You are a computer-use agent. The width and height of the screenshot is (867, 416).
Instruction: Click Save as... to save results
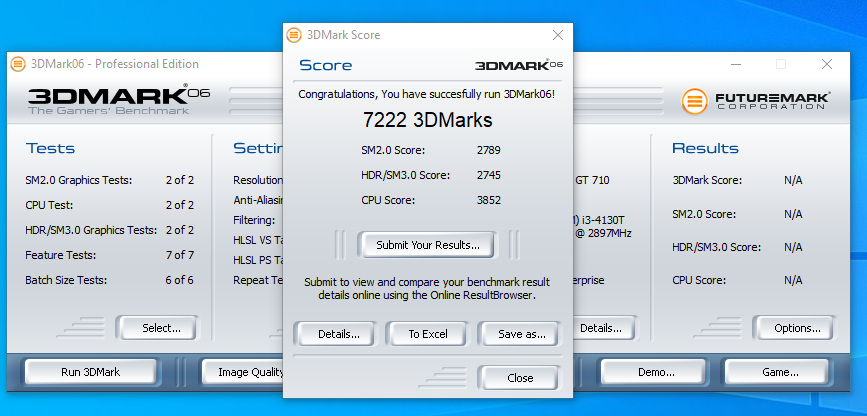(521, 333)
